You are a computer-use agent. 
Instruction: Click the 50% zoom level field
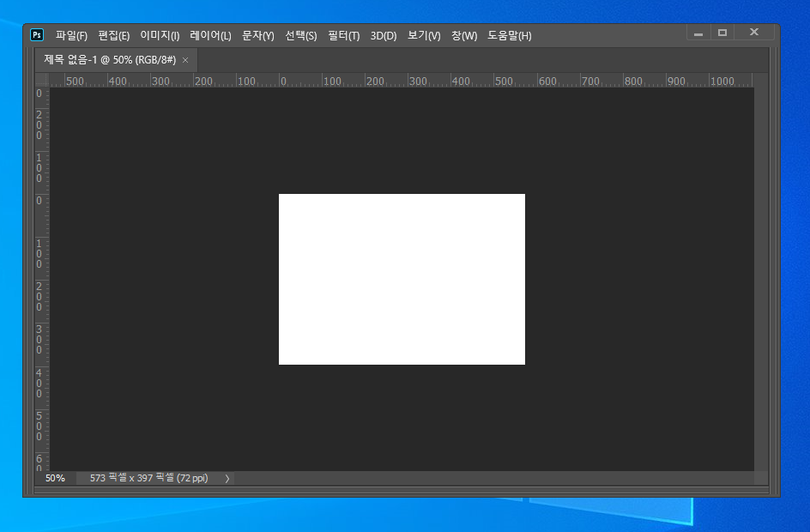pos(55,478)
